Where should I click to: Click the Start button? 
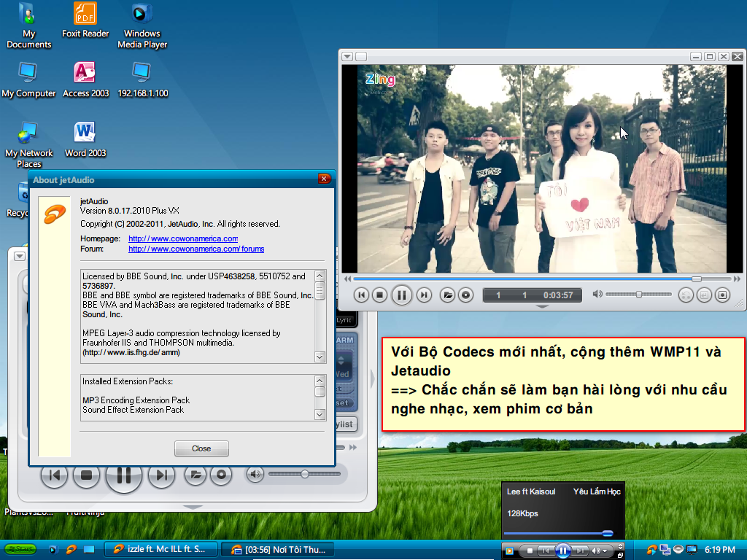tap(20, 549)
